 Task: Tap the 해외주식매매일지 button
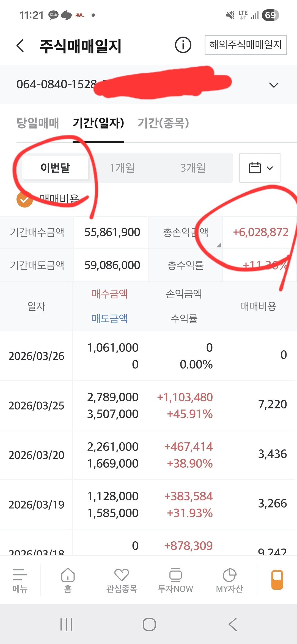246,45
